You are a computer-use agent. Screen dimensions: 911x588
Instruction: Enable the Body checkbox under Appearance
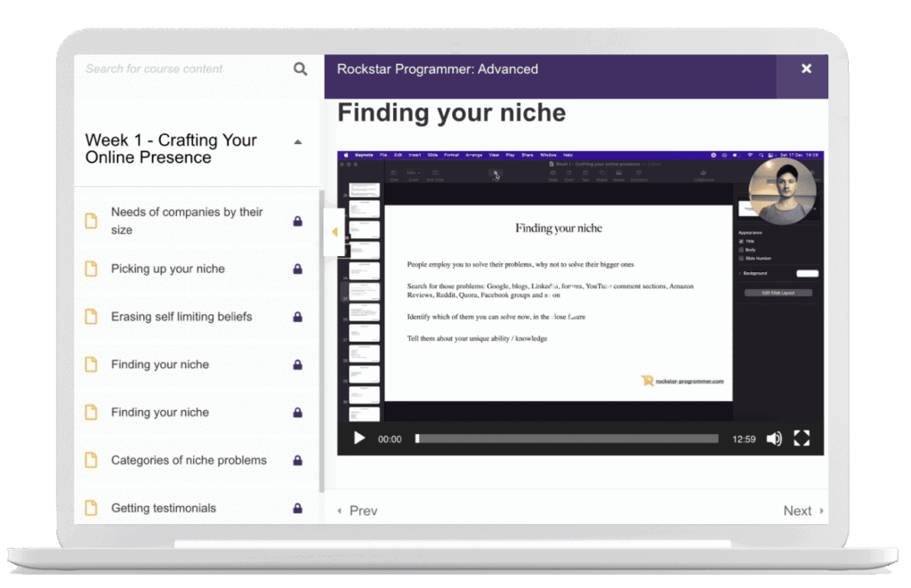tap(742, 250)
